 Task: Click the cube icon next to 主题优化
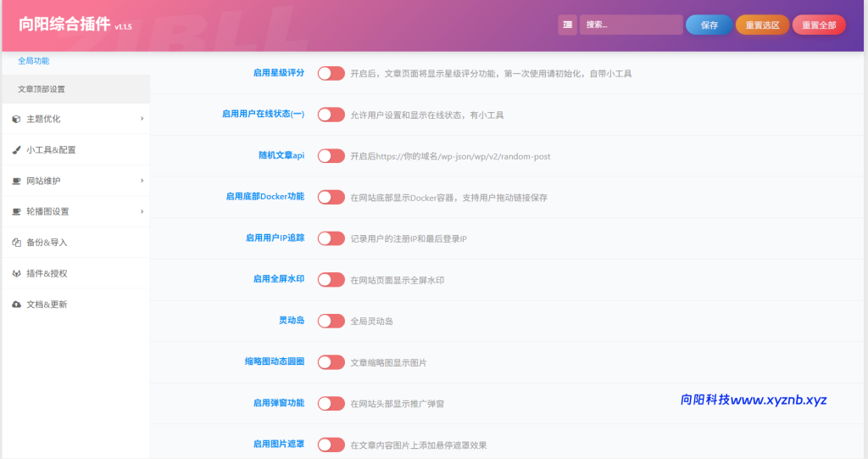pyautogui.click(x=17, y=119)
